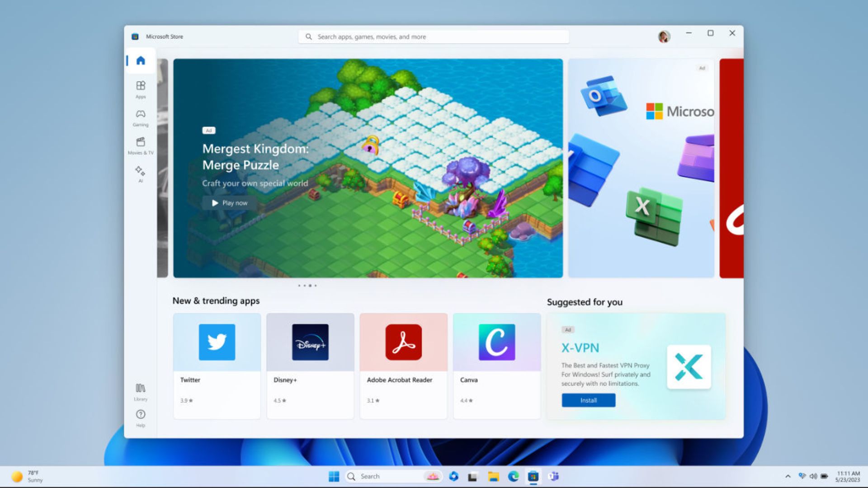
Task: Click the Canva 4.4 star rating
Action: [x=467, y=400]
